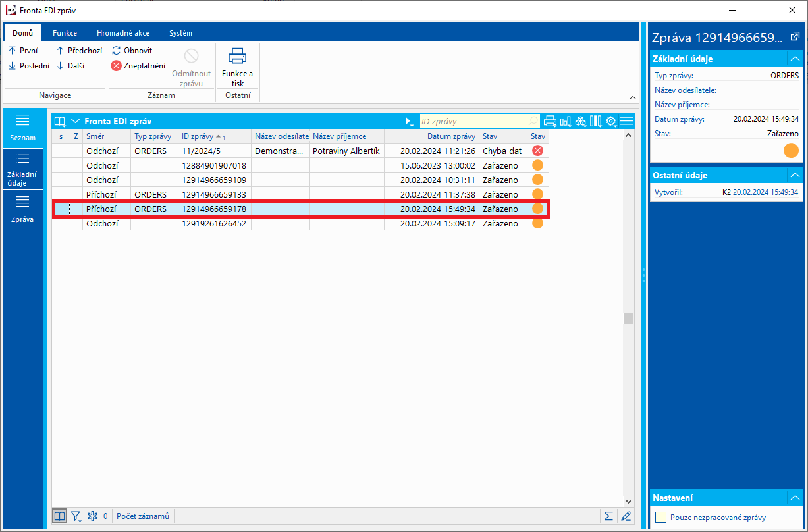The image size is (808, 532).
Task: Click date cell 20.02.2024 15:09:17
Action: click(431, 223)
